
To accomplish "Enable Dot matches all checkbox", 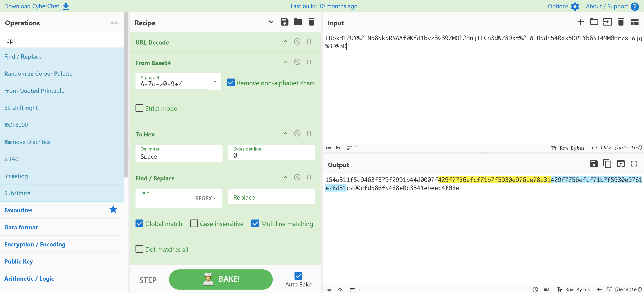I will [x=139, y=249].
